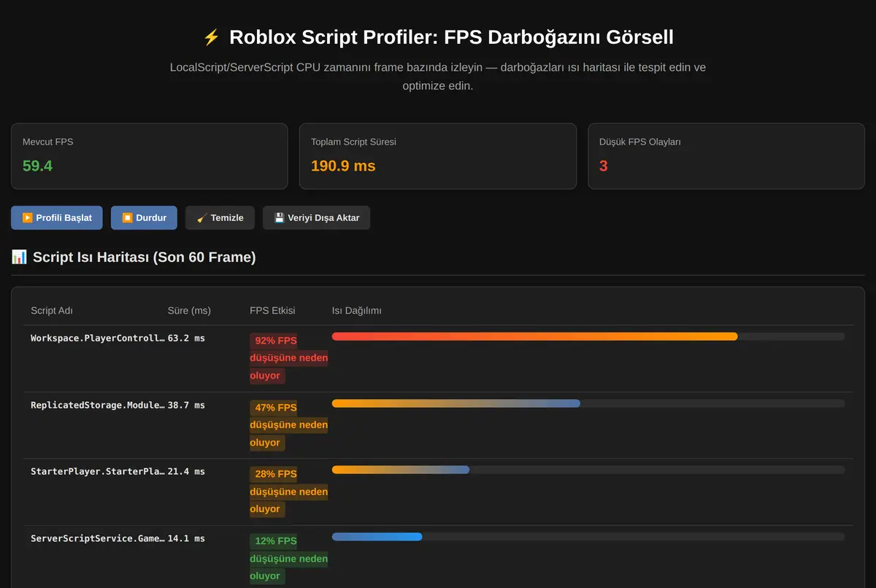Select the StarterPlayer.StarterPla… script name
The height and width of the screenshot is (588, 876).
click(98, 471)
